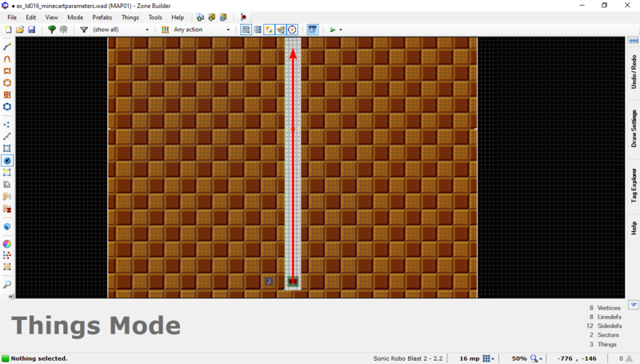
Task: Open the '(show all)' things filter dropdown
Action: coord(120,30)
